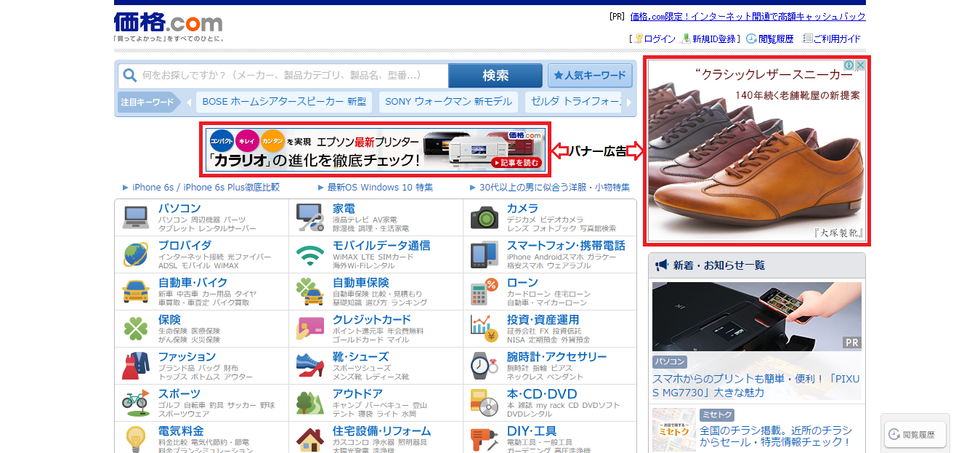Open PIXUS MG7730 printer article link

(x=756, y=386)
